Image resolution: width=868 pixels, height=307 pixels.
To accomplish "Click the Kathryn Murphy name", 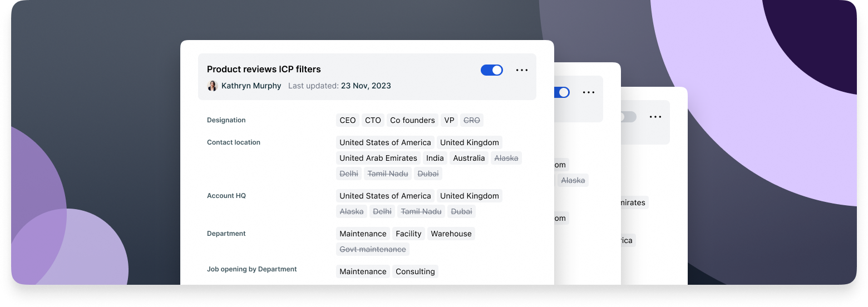I will 251,86.
